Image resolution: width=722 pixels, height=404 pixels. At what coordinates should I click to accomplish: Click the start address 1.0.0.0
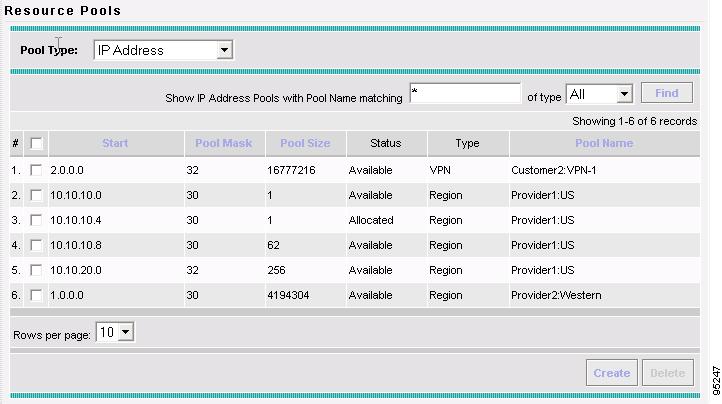(67, 295)
